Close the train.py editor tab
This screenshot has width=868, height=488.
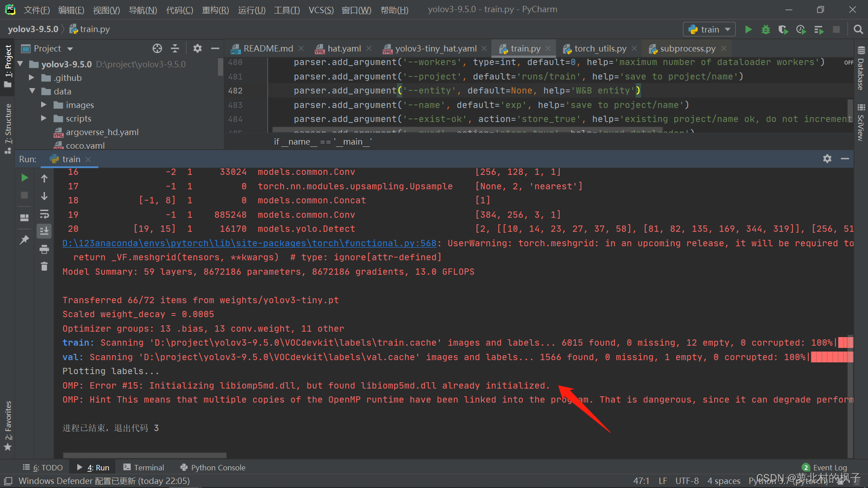click(548, 48)
